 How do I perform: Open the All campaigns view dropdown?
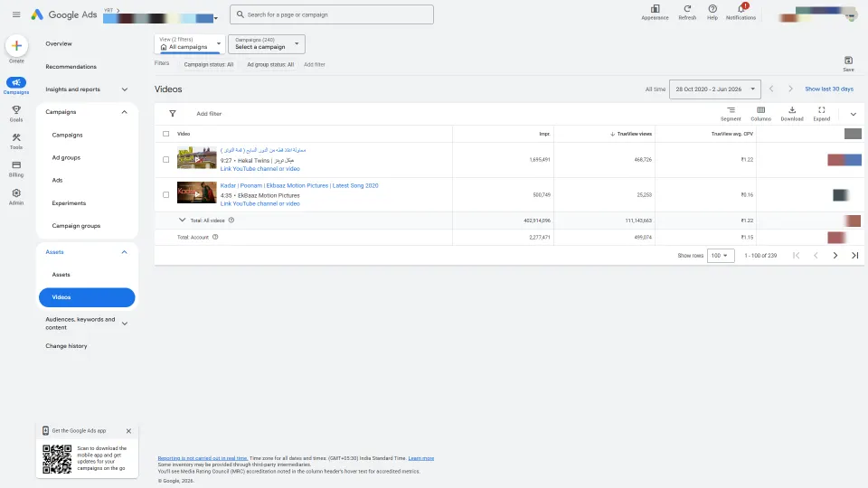[190, 43]
